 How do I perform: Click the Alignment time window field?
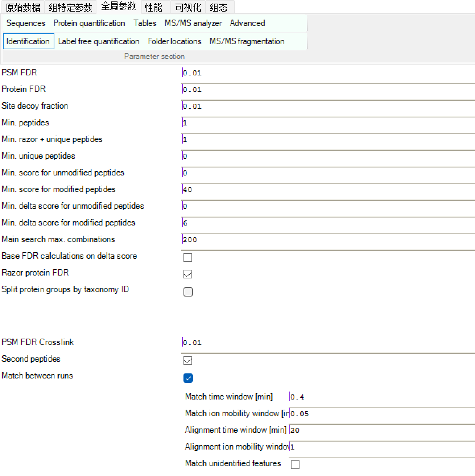pyautogui.click(x=382, y=430)
